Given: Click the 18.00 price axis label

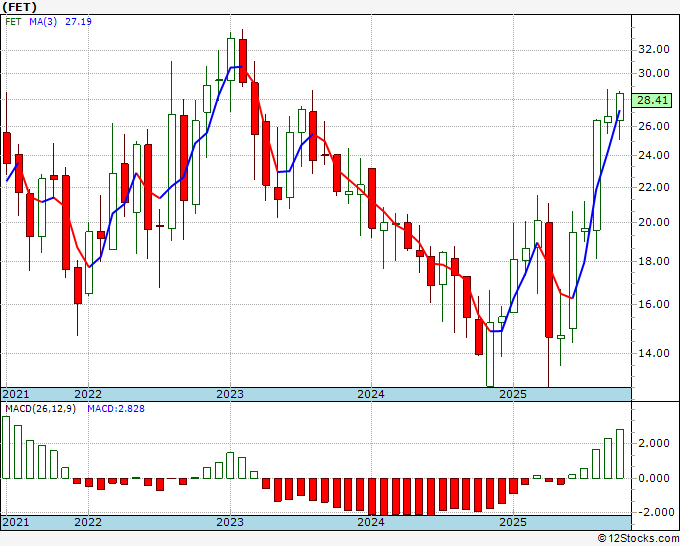Looking at the screenshot, I should 654,261.
